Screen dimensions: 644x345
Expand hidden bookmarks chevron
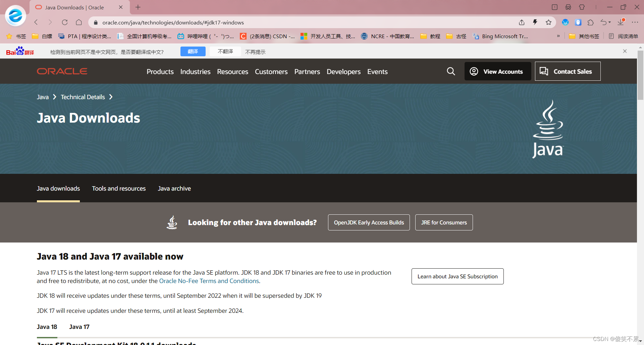[558, 36]
